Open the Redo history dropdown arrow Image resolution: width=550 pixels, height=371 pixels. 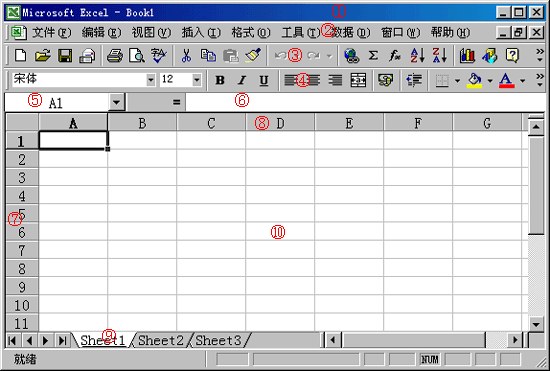[329, 56]
